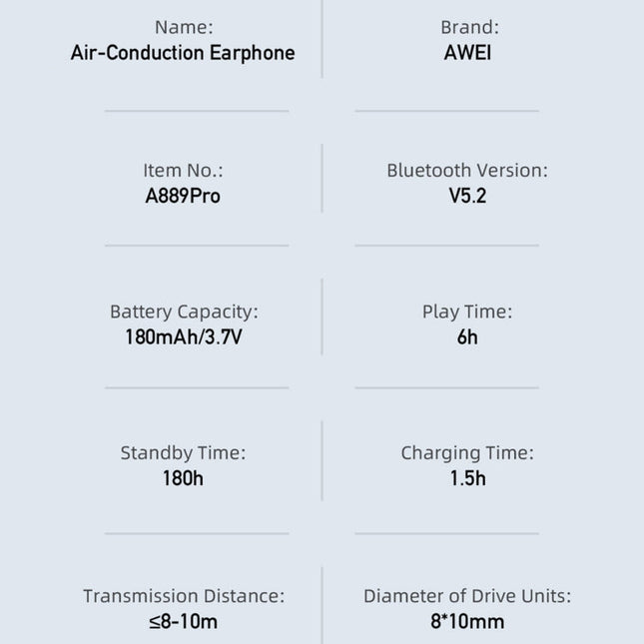The image size is (644, 644).
Task: Click the "Item No.:" label
Action: click(183, 171)
